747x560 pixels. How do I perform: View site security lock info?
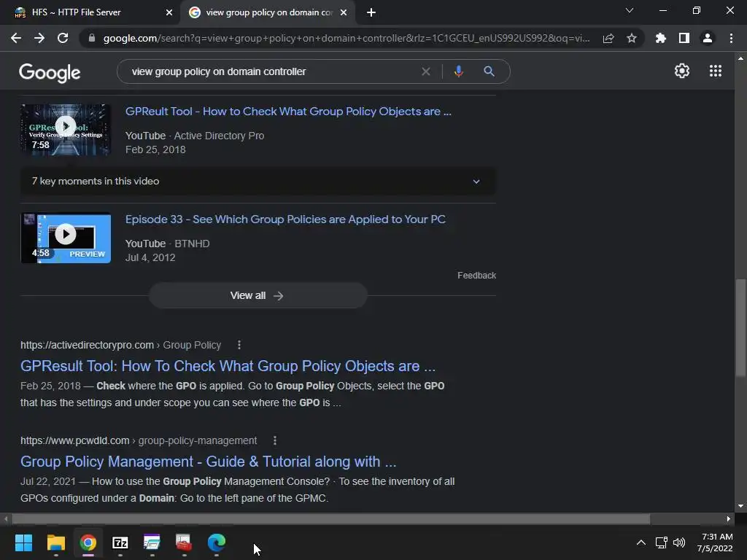coord(92,38)
